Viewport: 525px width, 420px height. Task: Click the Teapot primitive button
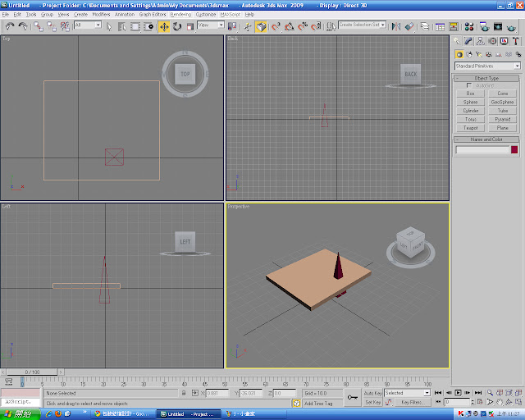[x=470, y=128]
